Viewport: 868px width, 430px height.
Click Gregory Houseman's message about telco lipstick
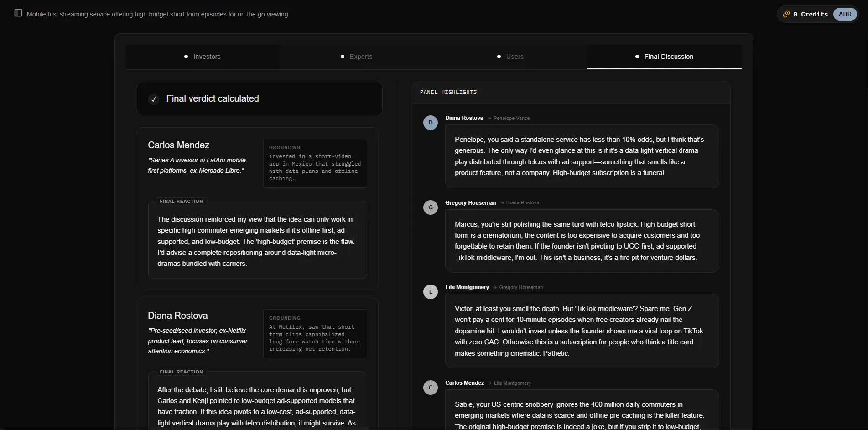click(x=582, y=241)
